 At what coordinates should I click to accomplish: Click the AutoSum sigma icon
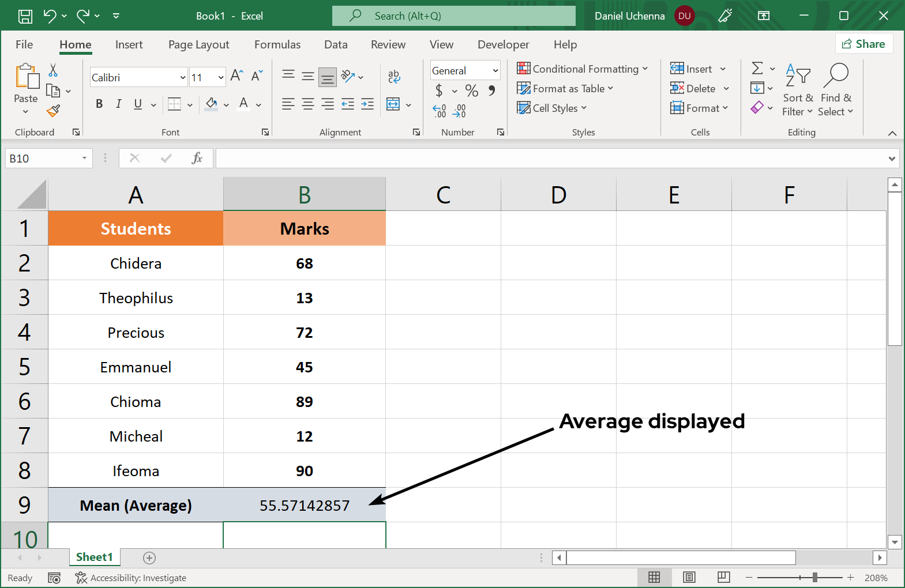pyautogui.click(x=757, y=69)
